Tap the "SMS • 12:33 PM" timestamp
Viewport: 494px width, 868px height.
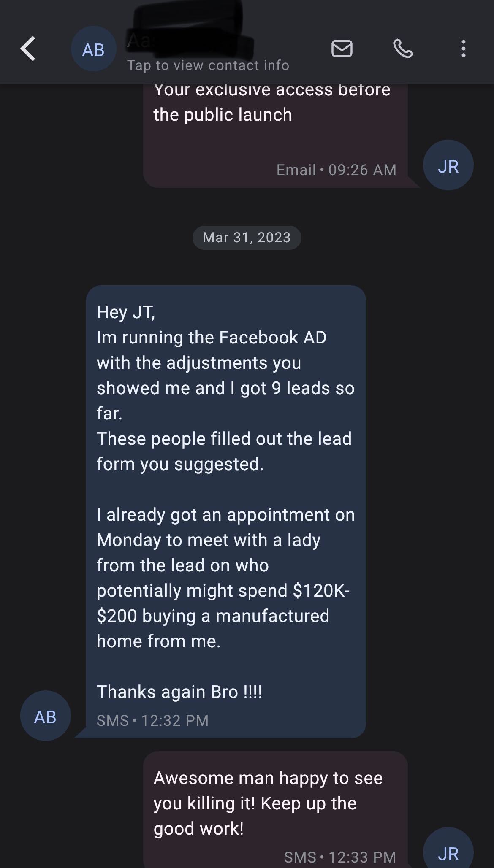pyautogui.click(x=340, y=857)
